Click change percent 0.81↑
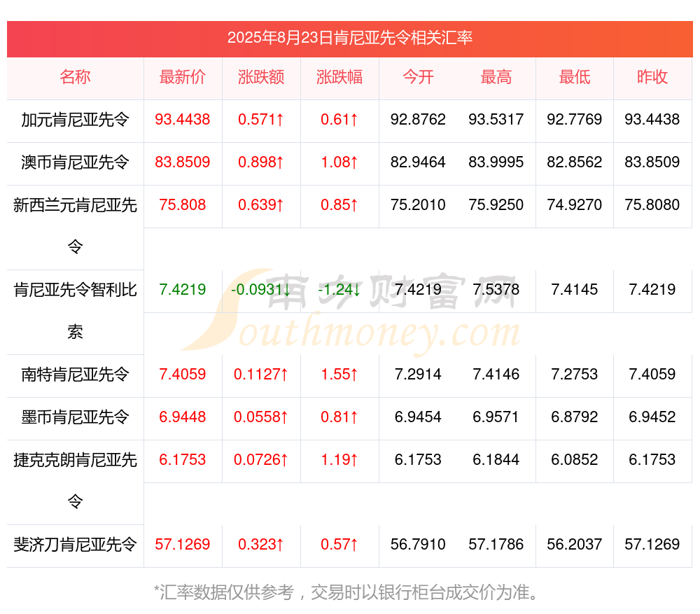Viewport: 700px width, 614px height. pos(339,417)
